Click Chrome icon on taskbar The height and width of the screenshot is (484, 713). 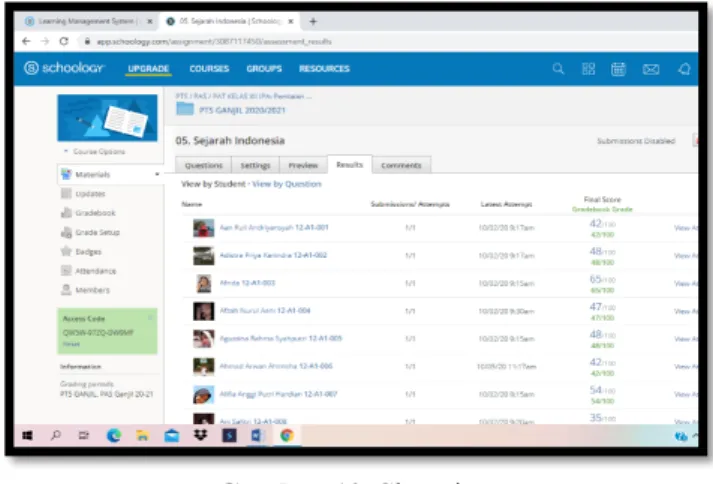pyautogui.click(x=286, y=436)
